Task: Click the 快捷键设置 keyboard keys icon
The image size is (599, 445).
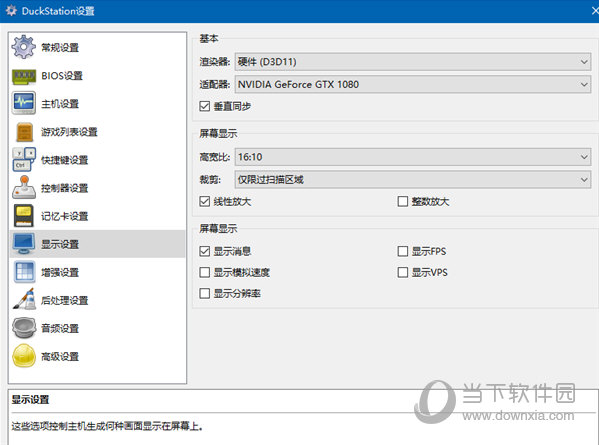Action: coord(24,159)
